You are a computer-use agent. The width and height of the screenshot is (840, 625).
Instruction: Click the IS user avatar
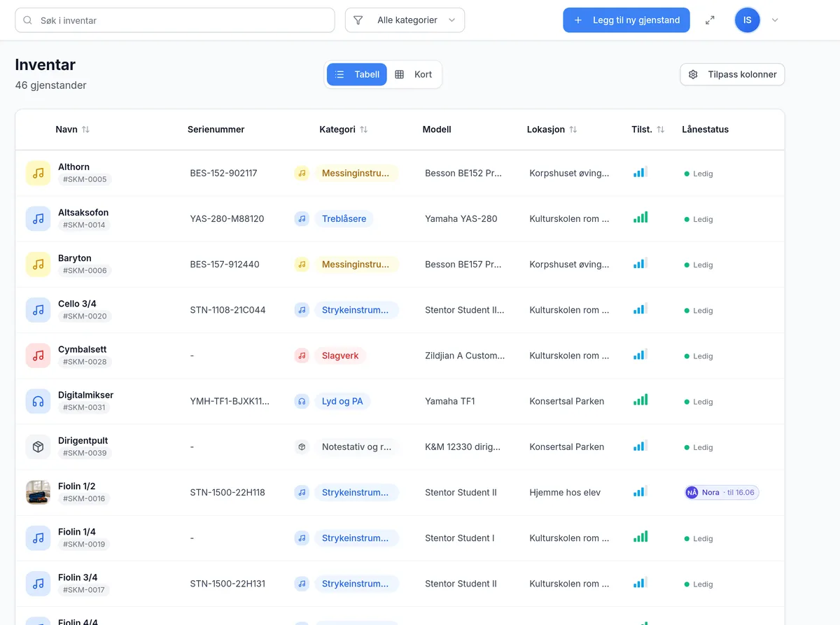pos(747,20)
